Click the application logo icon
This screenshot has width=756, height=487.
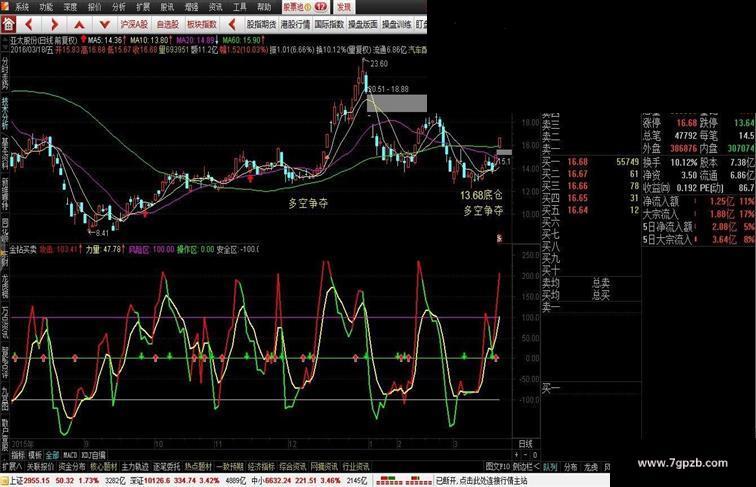pos(5,6)
